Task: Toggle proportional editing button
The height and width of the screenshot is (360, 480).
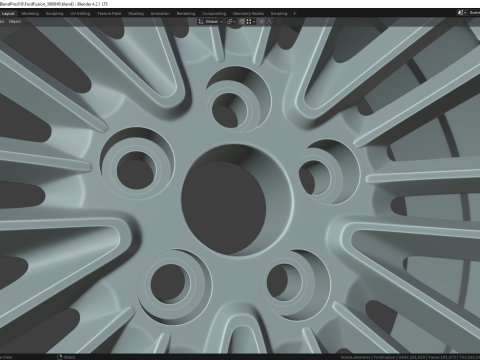Action: click(262, 22)
